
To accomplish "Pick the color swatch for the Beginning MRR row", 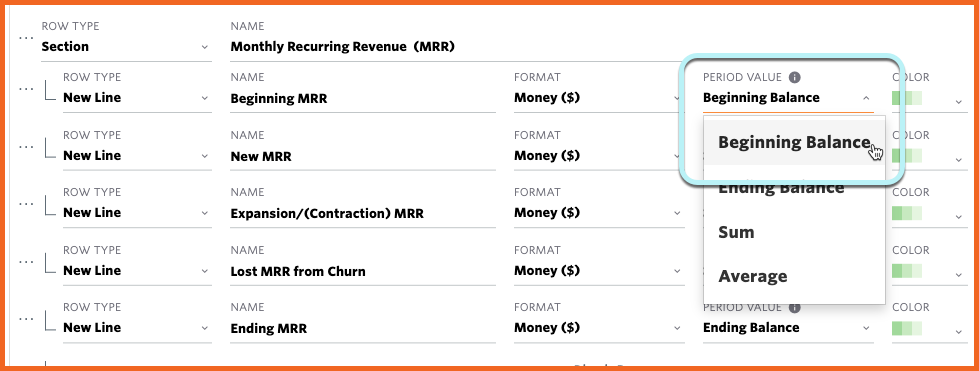I will pos(907,98).
